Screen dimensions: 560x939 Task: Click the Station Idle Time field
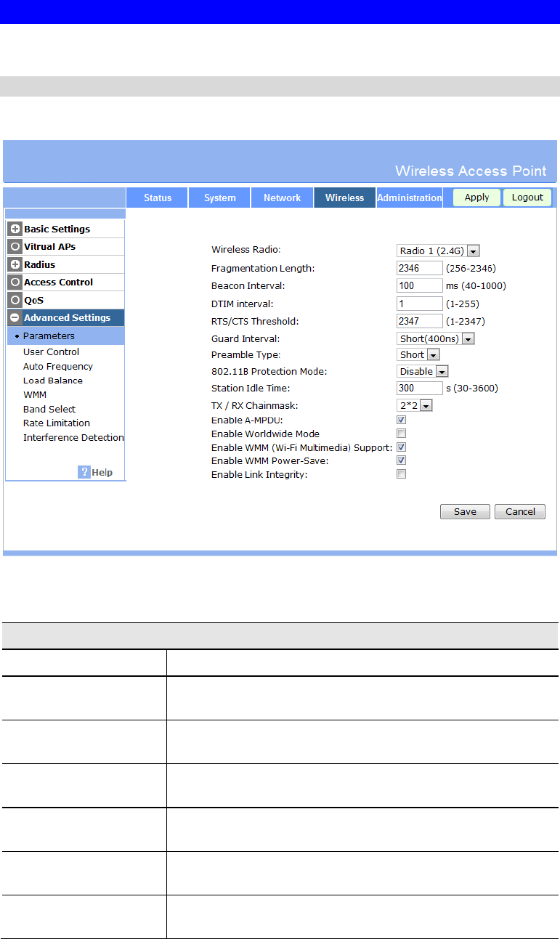click(420, 389)
